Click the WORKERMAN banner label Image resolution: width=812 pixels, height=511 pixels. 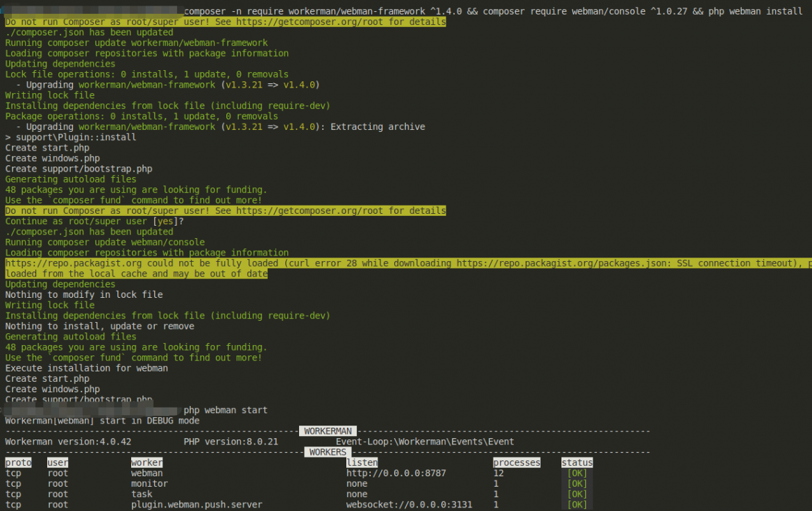[x=328, y=431]
